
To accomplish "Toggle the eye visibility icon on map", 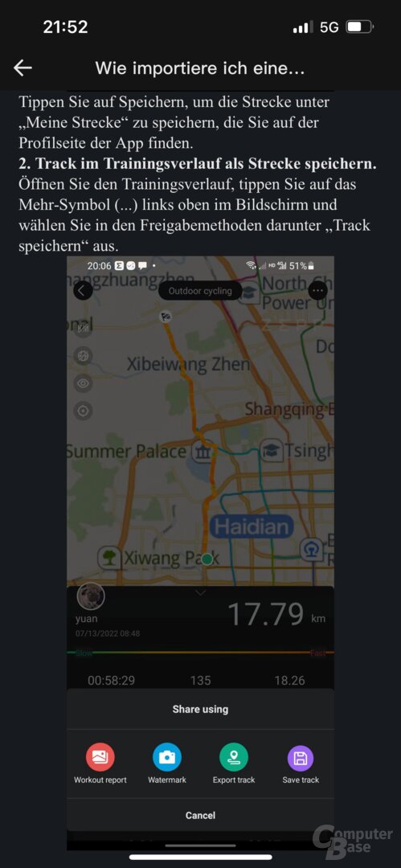I will (83, 383).
